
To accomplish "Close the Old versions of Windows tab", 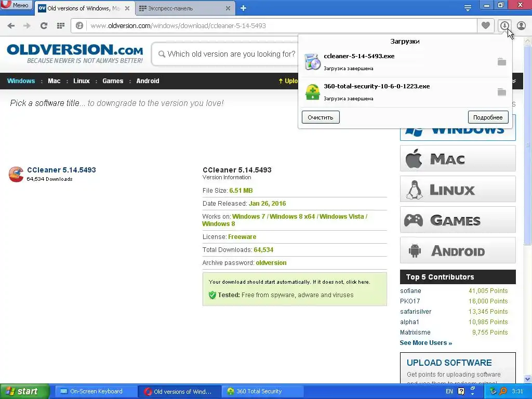I will coord(127,8).
